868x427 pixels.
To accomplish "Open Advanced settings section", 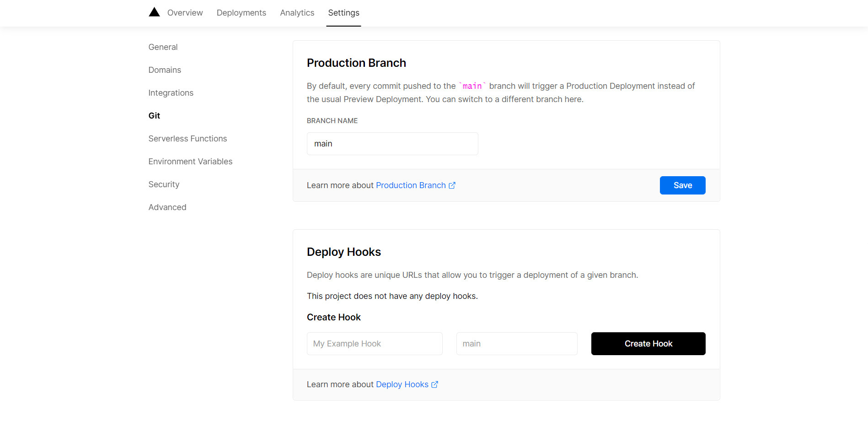I will point(167,207).
